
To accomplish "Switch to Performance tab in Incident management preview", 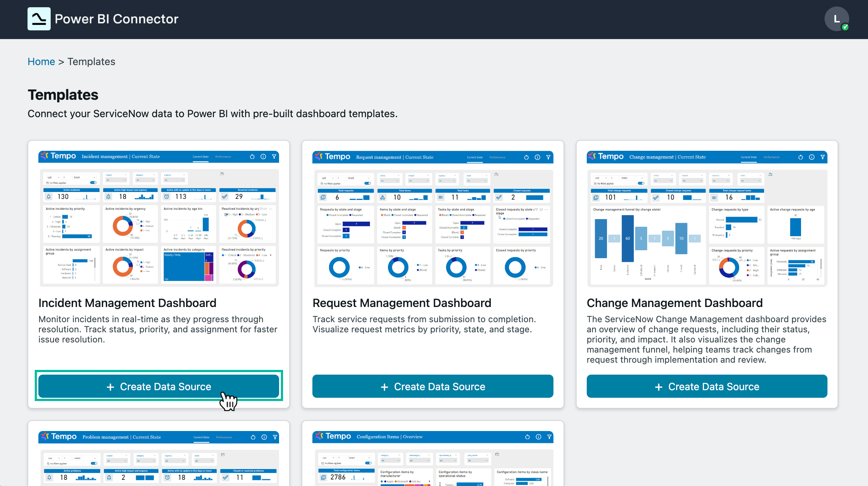I will (x=223, y=157).
